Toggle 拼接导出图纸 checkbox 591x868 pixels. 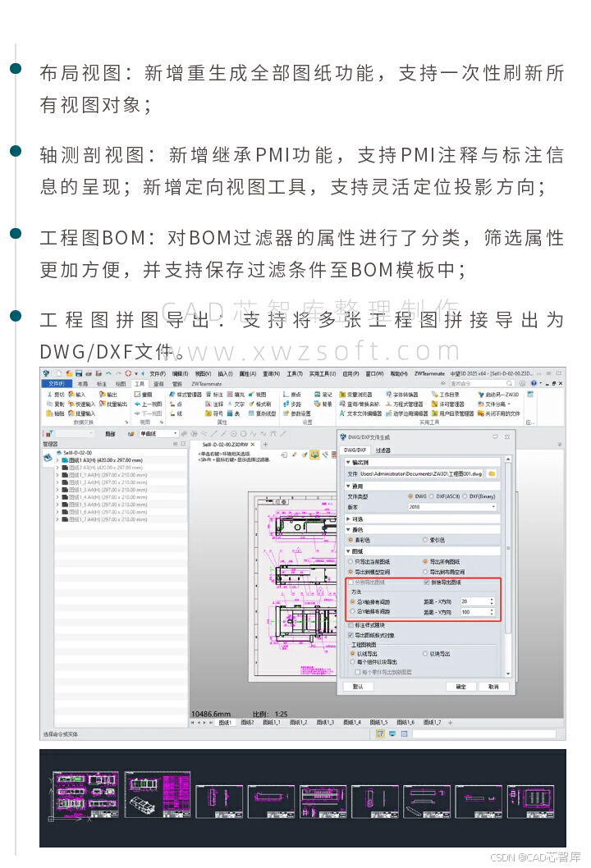427,582
